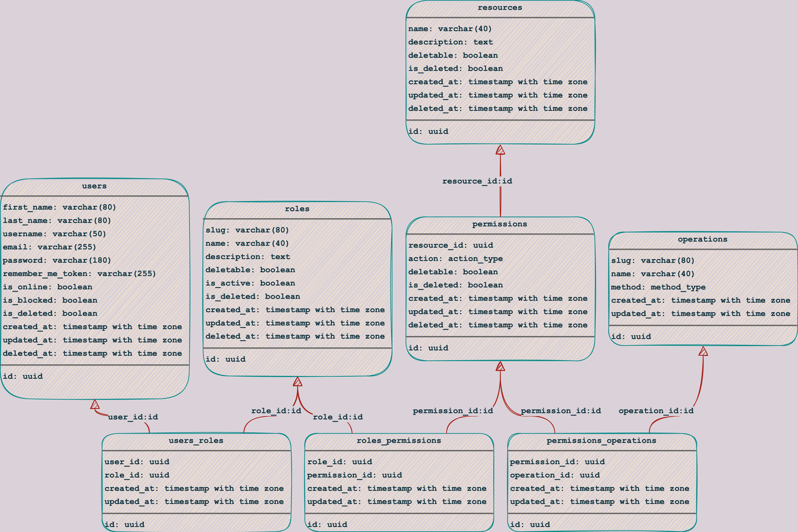Screen dimensions: 798x532
Task: Select the permissions_operations table header
Action: pos(601,440)
